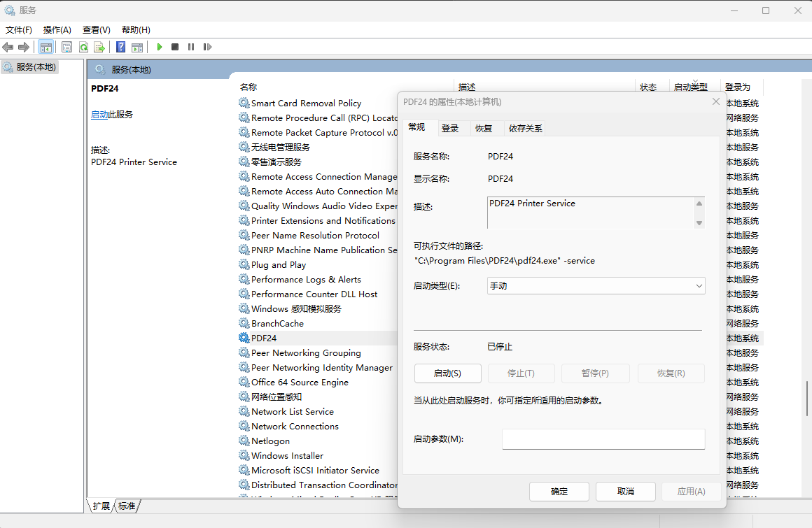Click the 取消 button
Viewport: 812px width, 528px height.
626,491
